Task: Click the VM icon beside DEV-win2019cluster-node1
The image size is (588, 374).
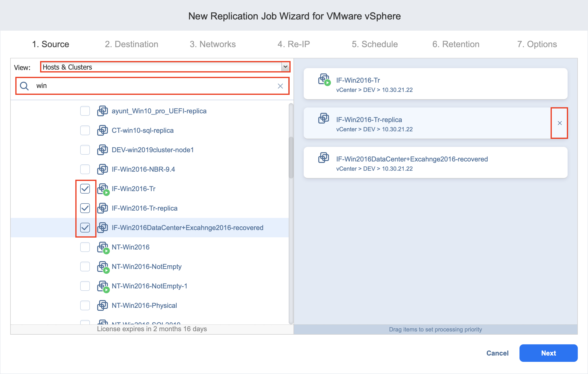Action: click(x=103, y=150)
